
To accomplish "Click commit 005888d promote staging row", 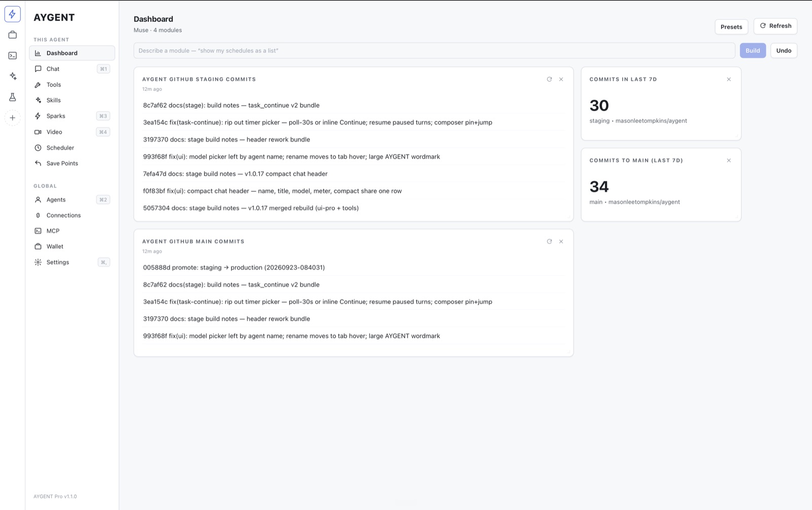I will coord(354,267).
